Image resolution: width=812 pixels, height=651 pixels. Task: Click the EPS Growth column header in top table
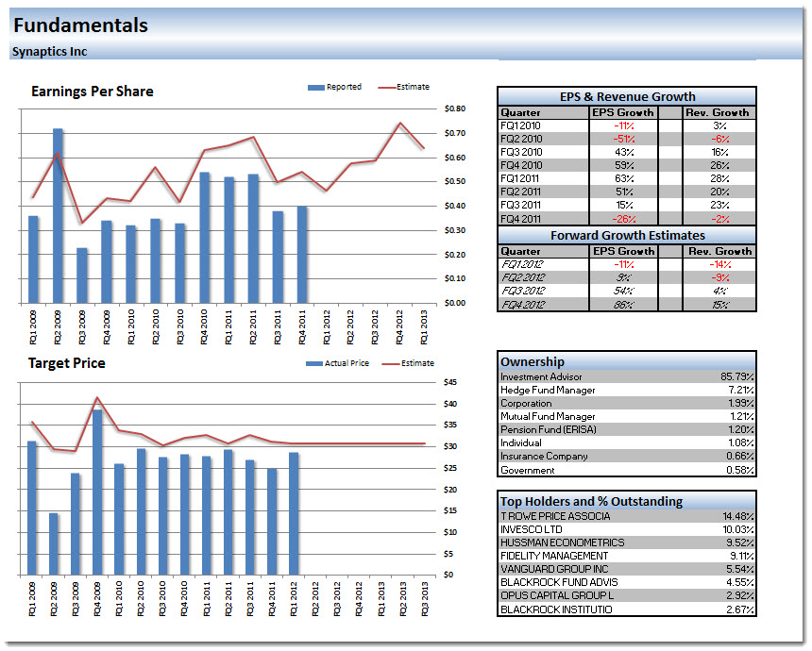[623, 113]
